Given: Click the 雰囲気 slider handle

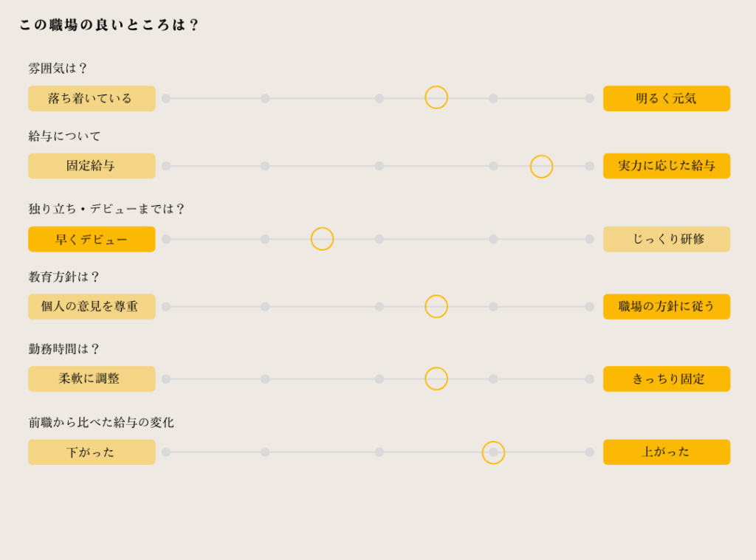Looking at the screenshot, I should (x=436, y=97).
